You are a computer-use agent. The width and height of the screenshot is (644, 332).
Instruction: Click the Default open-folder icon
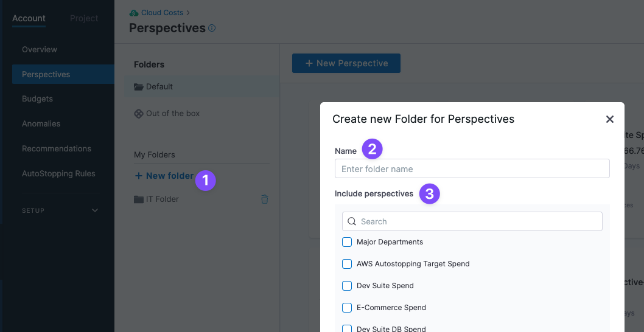139,87
